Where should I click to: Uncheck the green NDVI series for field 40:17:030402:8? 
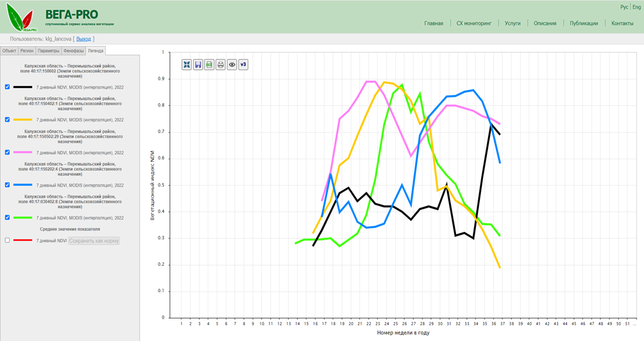pos(8,217)
